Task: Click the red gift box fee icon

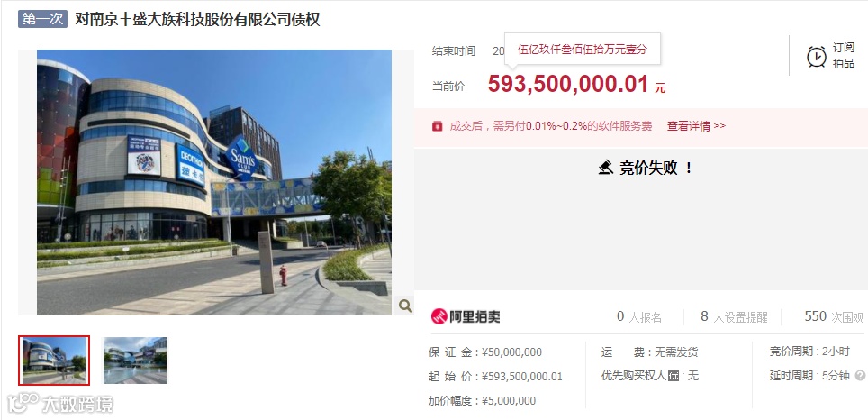Action: click(438, 126)
